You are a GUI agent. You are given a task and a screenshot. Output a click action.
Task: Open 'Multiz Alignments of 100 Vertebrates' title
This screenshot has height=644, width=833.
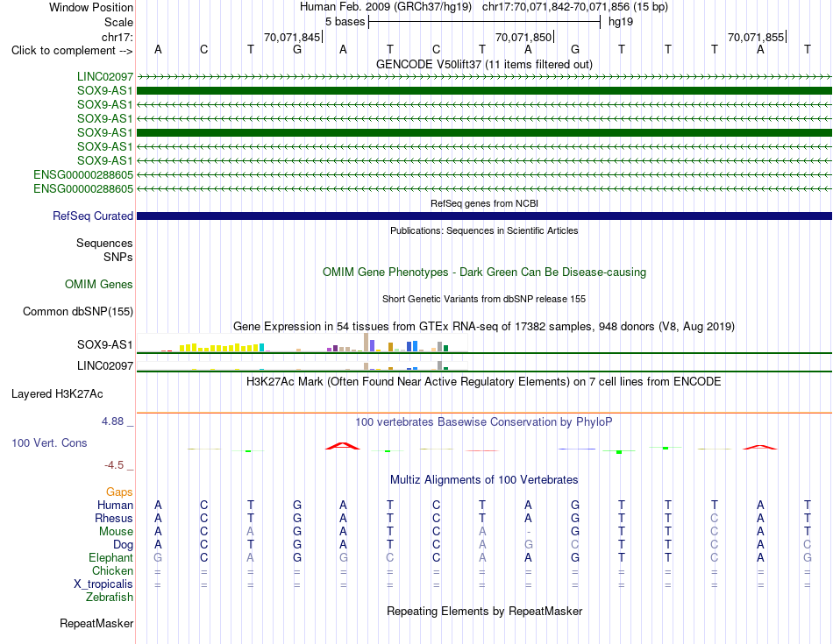click(x=484, y=480)
